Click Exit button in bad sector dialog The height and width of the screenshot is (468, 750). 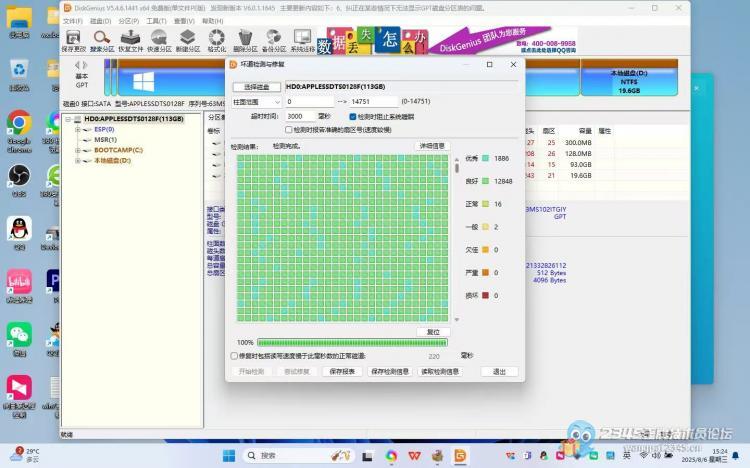click(x=499, y=371)
